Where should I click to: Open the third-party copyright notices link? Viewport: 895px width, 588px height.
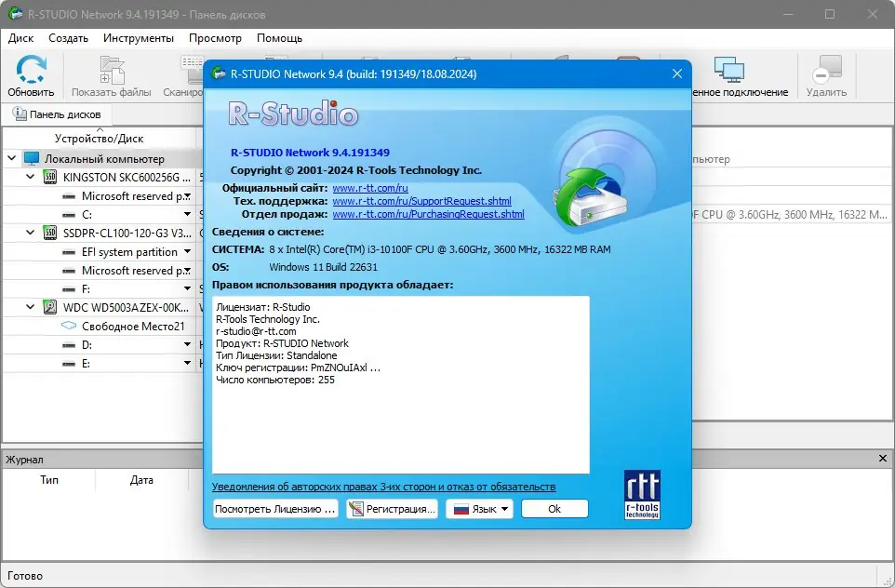(383, 487)
